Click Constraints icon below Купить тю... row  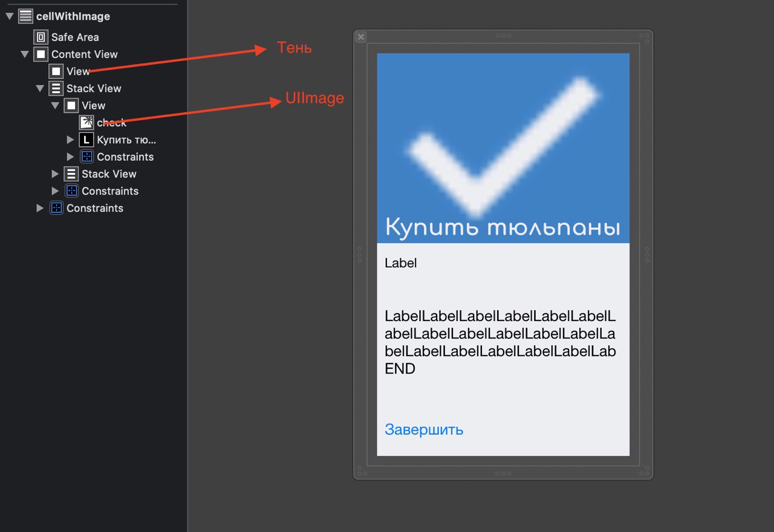tap(86, 157)
